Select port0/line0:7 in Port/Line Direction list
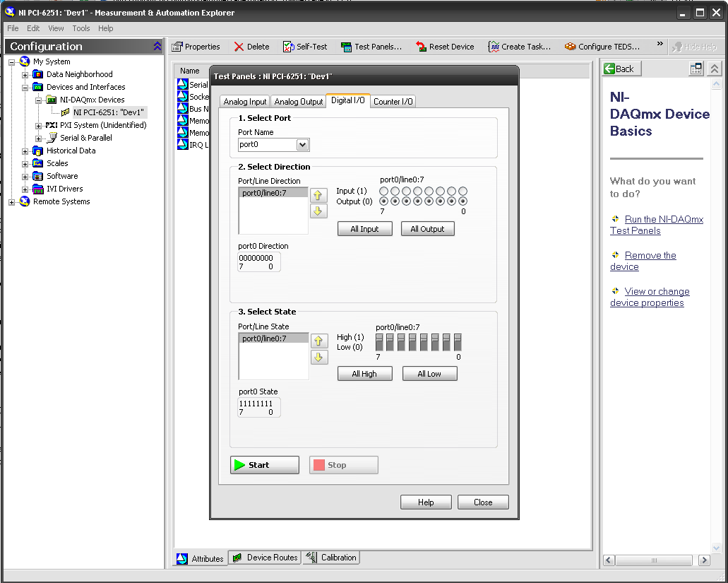Viewport: 728px width, 583px height. pyautogui.click(x=273, y=193)
